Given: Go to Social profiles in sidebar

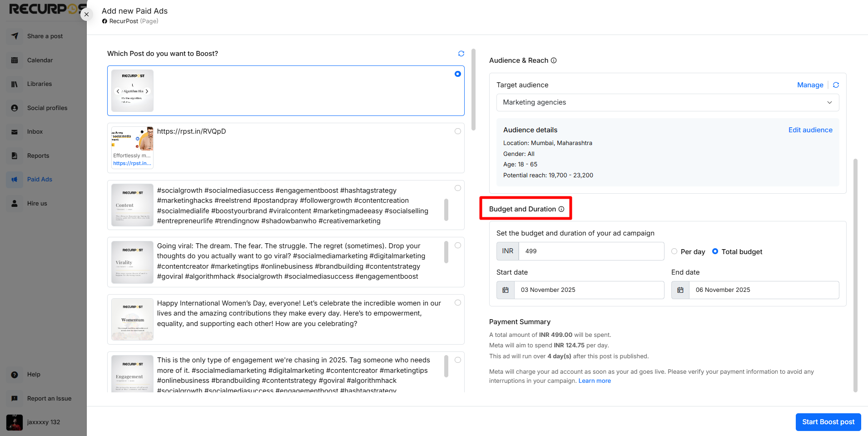Looking at the screenshot, I should point(47,108).
